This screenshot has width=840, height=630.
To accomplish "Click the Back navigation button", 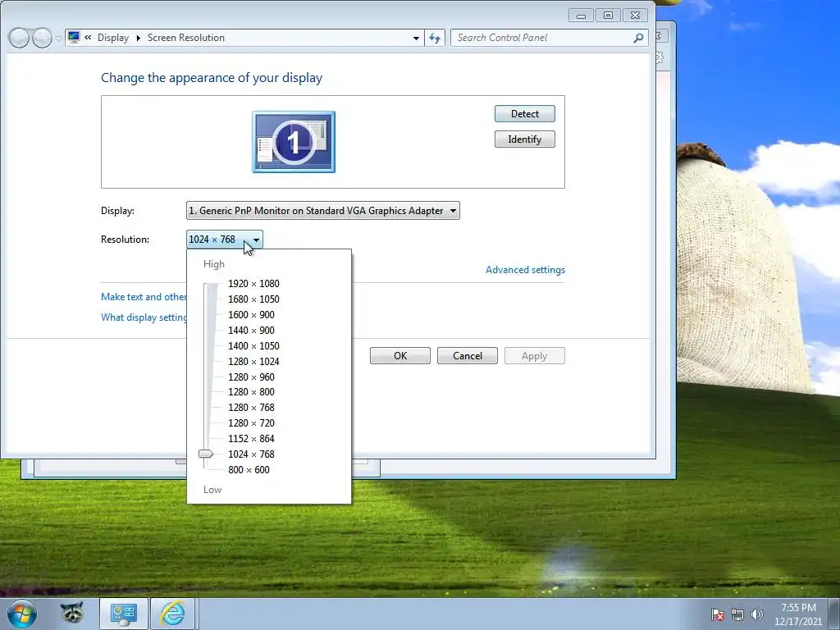I will 19,38.
